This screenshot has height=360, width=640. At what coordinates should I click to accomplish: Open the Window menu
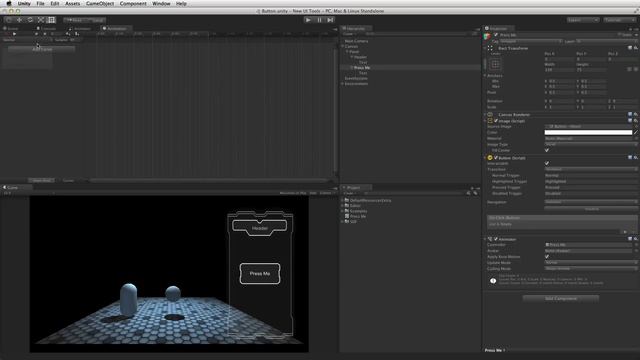(x=161, y=4)
